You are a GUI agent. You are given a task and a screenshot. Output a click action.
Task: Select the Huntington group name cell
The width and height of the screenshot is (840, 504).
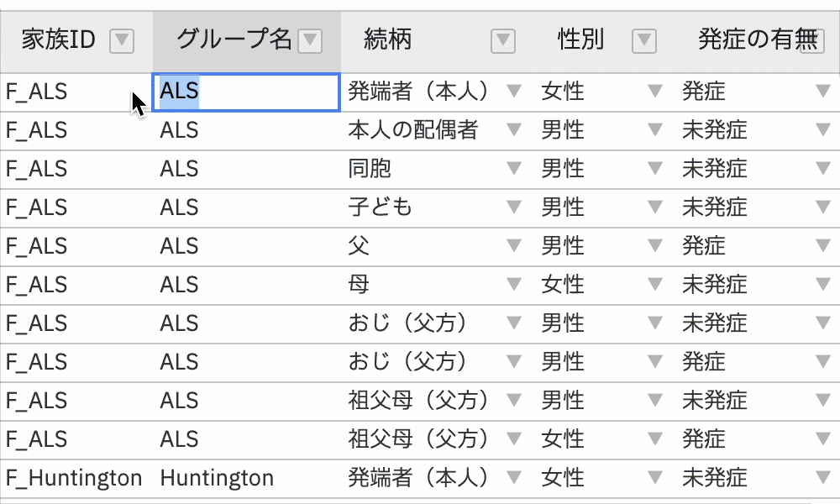pos(217,478)
